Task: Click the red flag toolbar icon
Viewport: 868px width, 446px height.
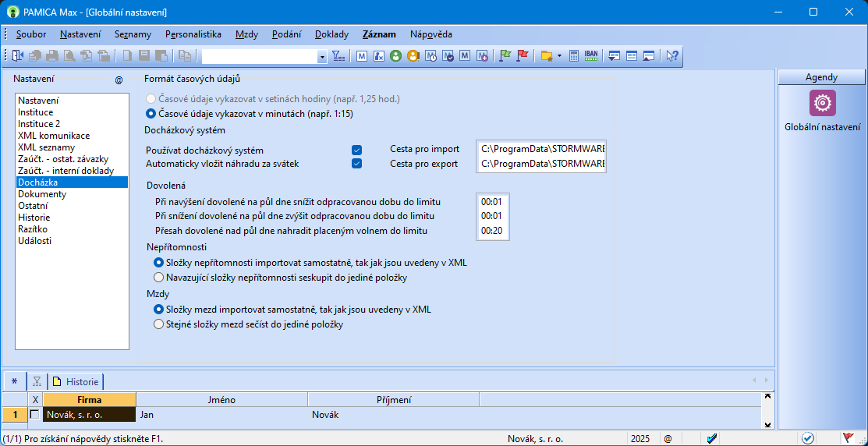Action: pos(523,56)
